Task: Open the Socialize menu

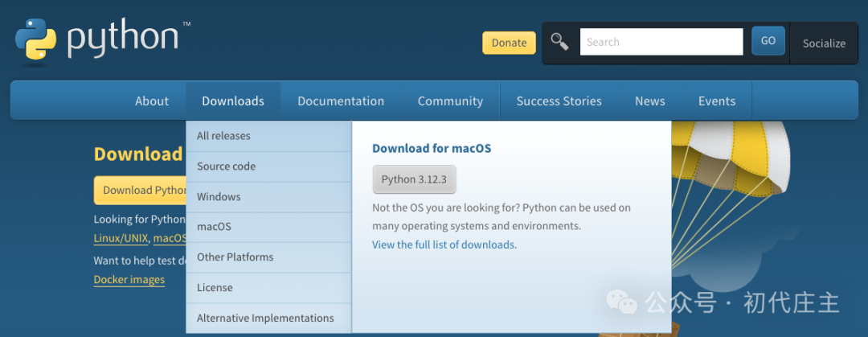Action: tap(824, 43)
